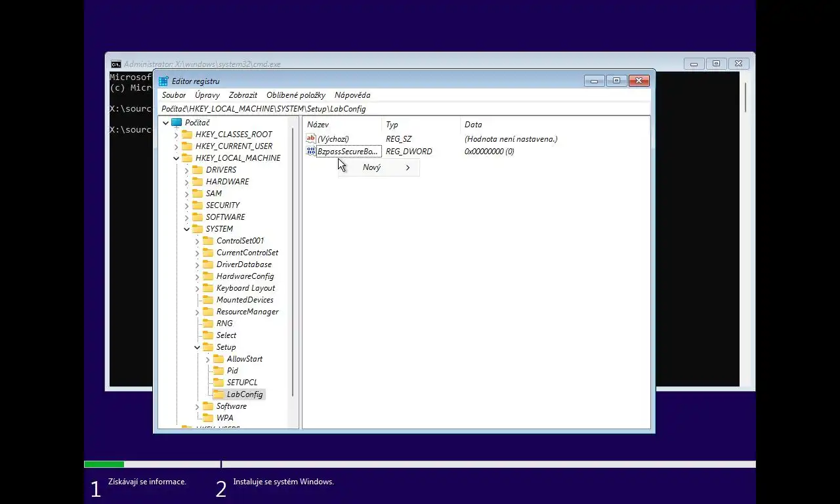Click the Keyboard Layout folder icon

click(208, 288)
